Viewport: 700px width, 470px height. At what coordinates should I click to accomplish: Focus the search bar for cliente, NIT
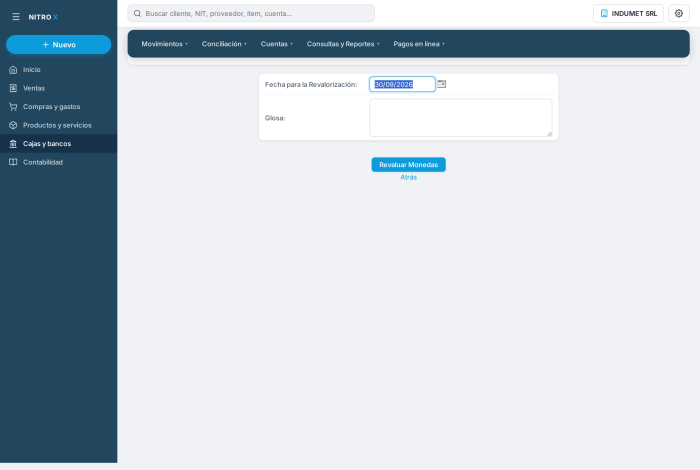[x=251, y=13]
